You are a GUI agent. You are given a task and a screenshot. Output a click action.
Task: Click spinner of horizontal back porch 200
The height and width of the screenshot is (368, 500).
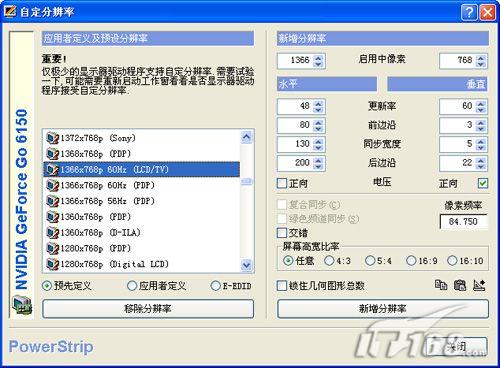pos(318,163)
